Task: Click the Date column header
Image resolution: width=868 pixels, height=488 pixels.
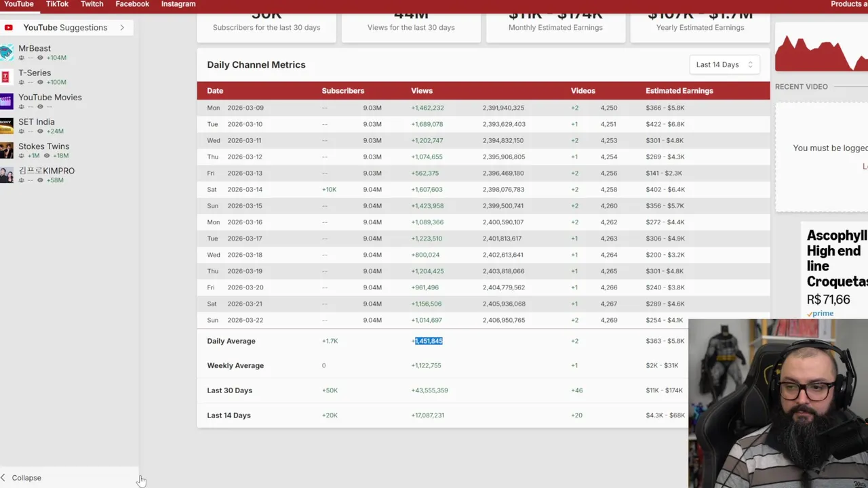Action: click(215, 91)
